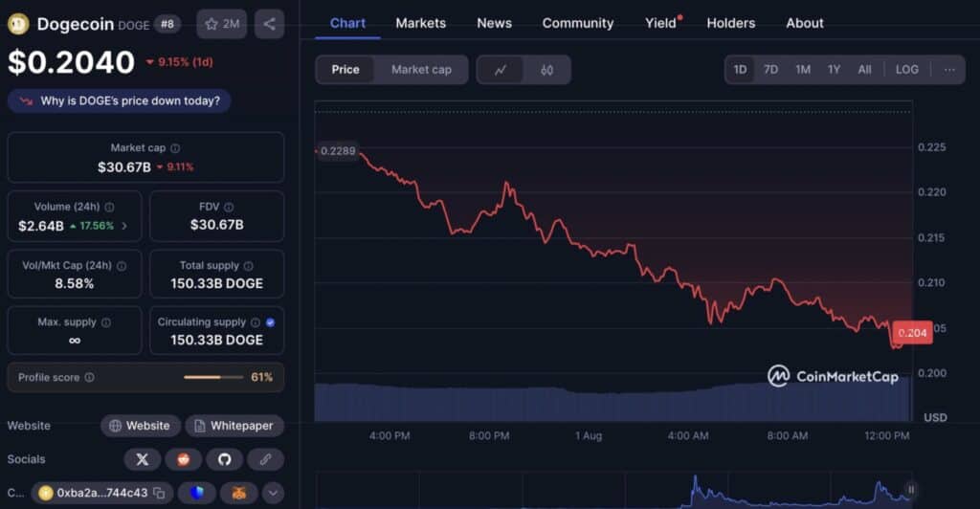Set chart range to 1D

tap(740, 69)
